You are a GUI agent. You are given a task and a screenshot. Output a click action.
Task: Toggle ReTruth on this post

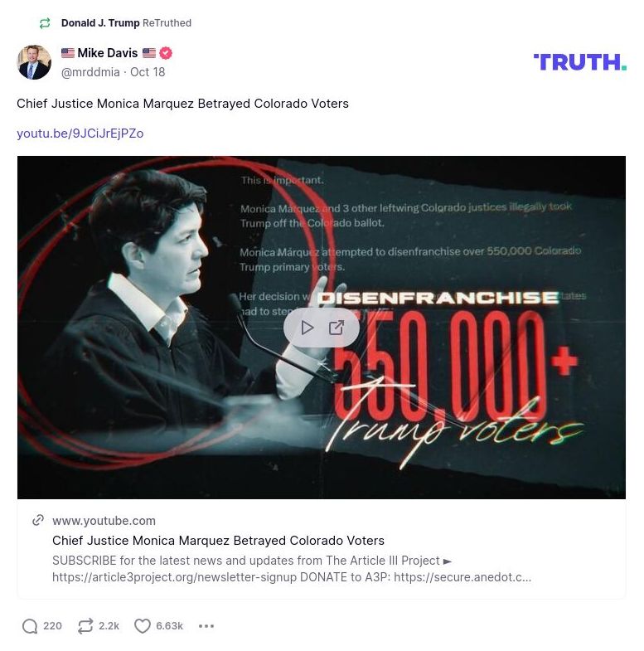(x=85, y=626)
